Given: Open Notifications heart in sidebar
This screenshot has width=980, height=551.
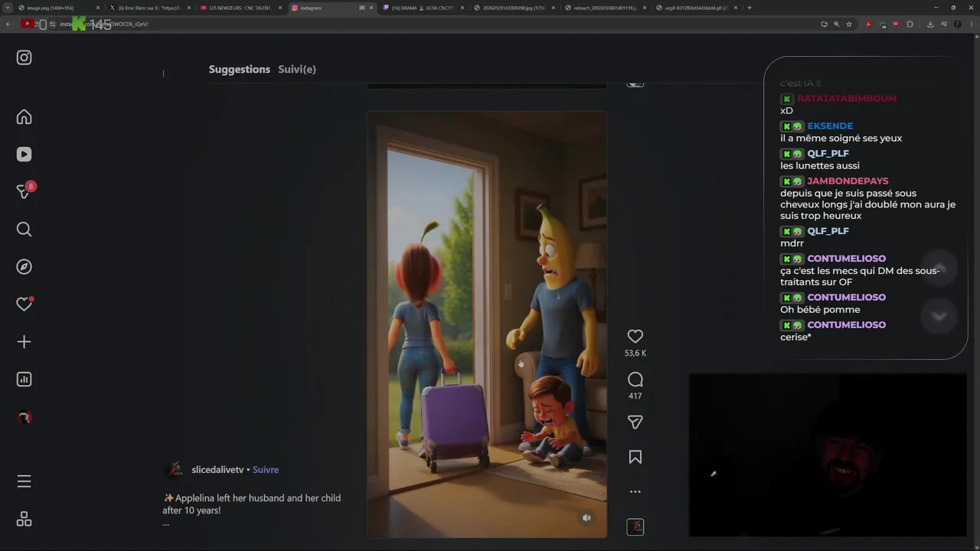Looking at the screenshot, I should [24, 305].
